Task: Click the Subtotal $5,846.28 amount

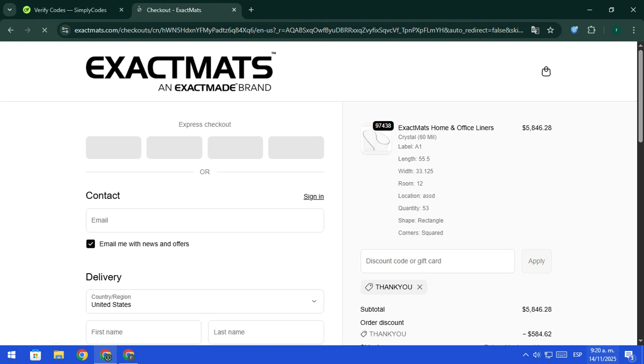Action: (x=537, y=309)
